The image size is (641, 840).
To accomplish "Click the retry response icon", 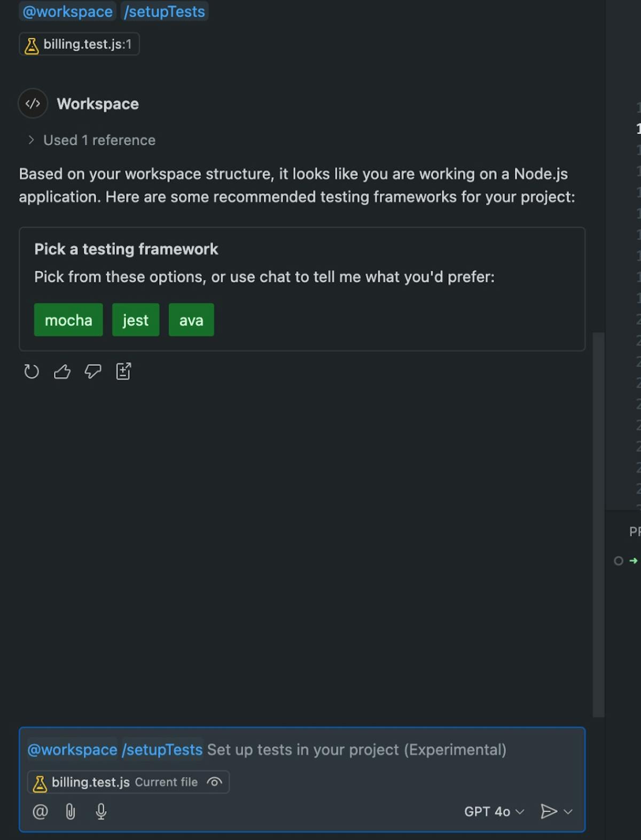I will coord(32,371).
